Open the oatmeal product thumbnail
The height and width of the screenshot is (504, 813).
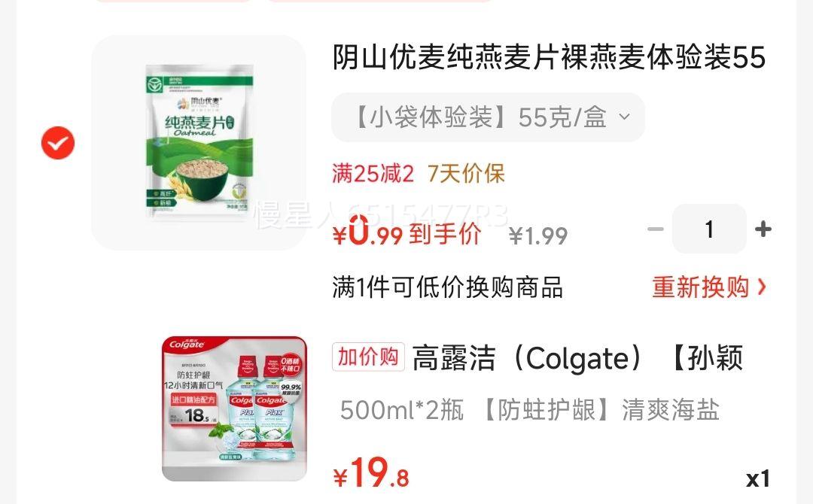pyautogui.click(x=199, y=143)
